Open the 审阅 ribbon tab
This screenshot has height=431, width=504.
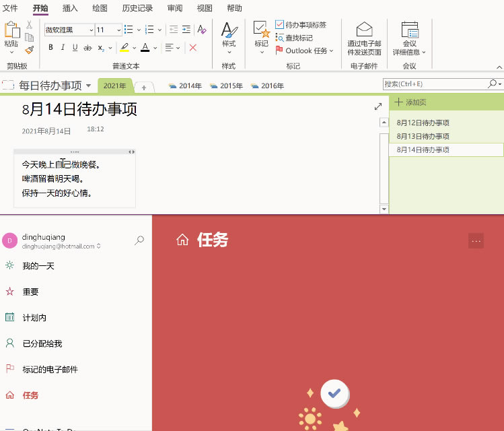175,8
